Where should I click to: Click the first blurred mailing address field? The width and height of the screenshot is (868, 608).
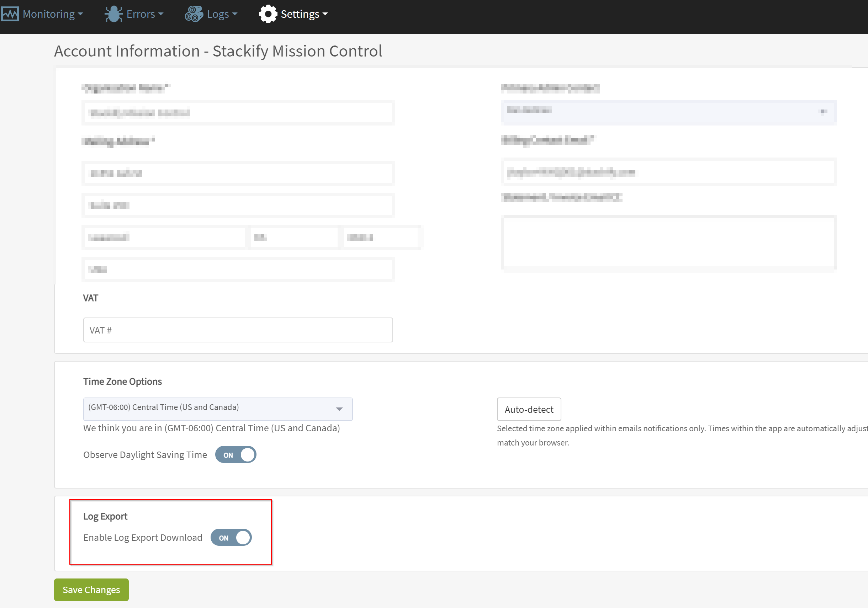(x=238, y=173)
